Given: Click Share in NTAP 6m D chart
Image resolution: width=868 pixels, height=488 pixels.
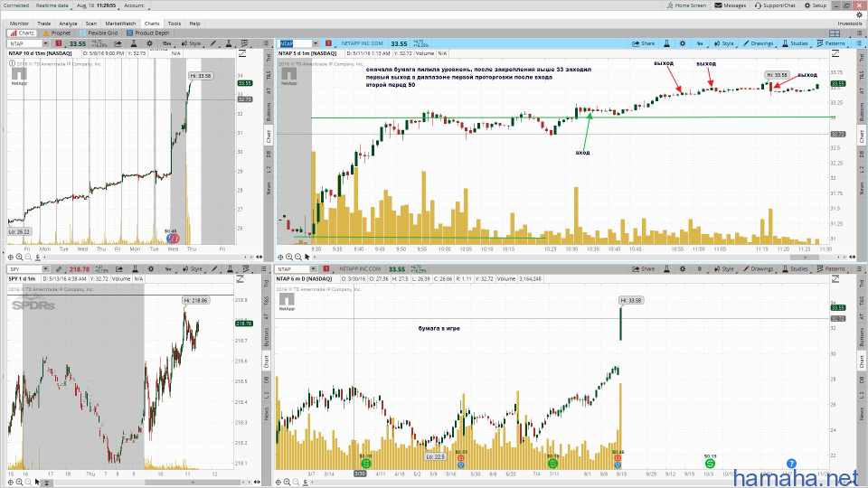Looking at the screenshot, I should [x=643, y=269].
